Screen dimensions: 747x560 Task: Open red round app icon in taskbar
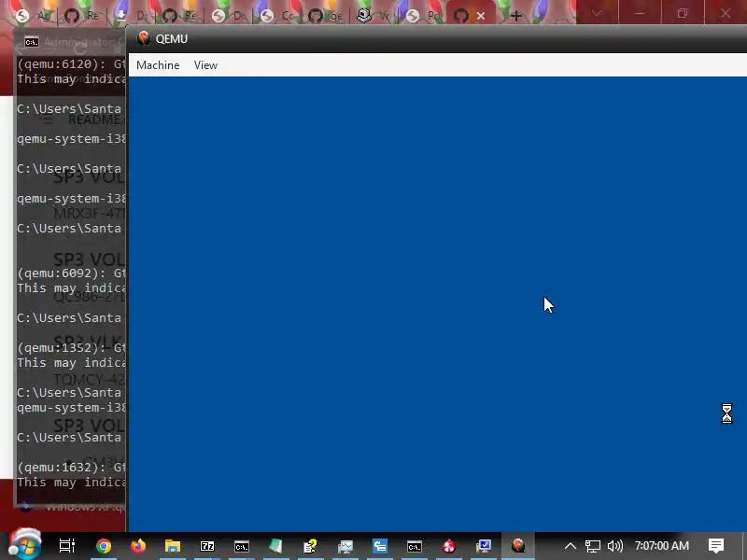pyautogui.click(x=449, y=546)
